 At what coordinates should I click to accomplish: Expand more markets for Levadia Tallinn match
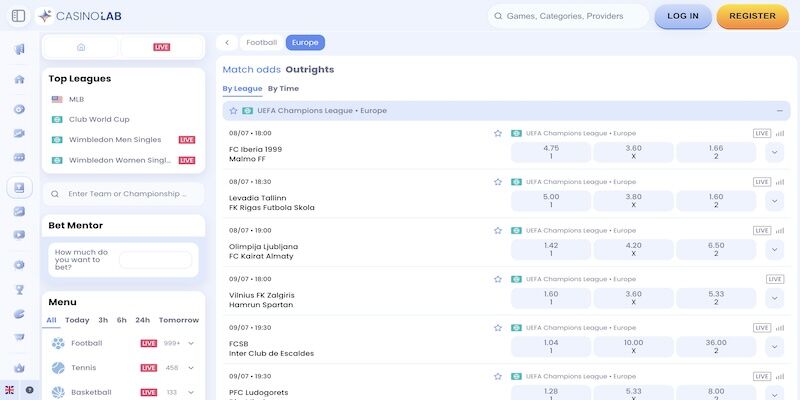tap(774, 201)
